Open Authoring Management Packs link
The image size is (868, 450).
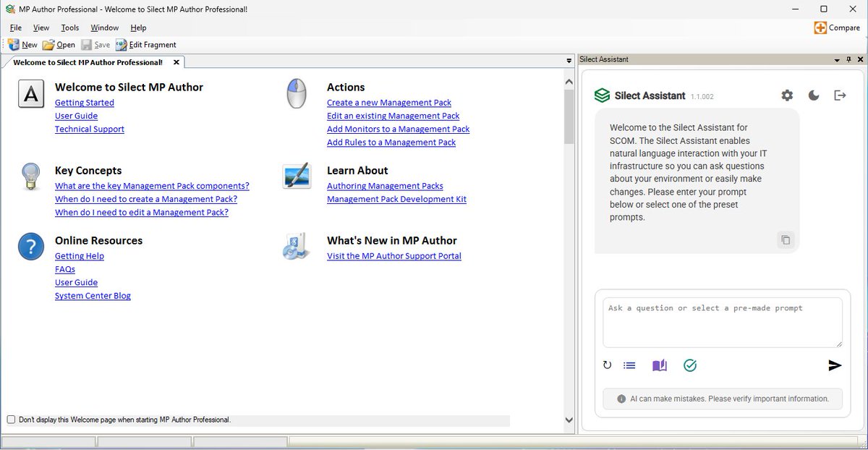pos(385,186)
